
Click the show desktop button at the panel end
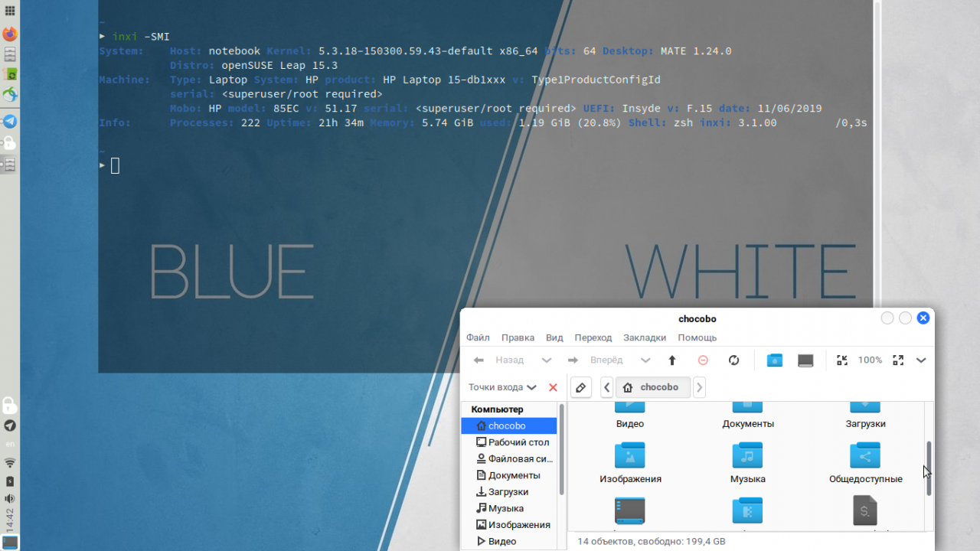(10, 542)
